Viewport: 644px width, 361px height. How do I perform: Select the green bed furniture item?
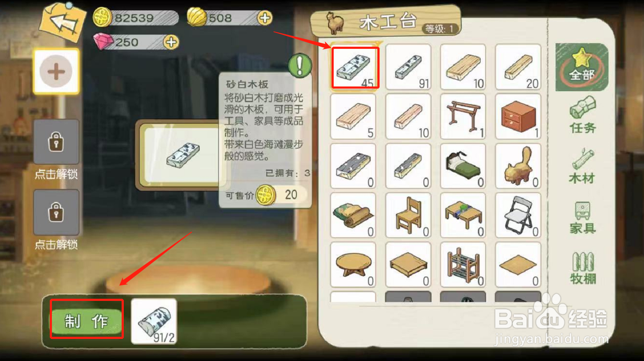click(463, 166)
